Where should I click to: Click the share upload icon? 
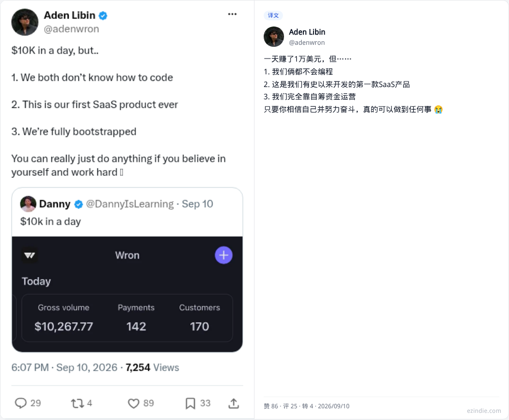pyautogui.click(x=234, y=403)
